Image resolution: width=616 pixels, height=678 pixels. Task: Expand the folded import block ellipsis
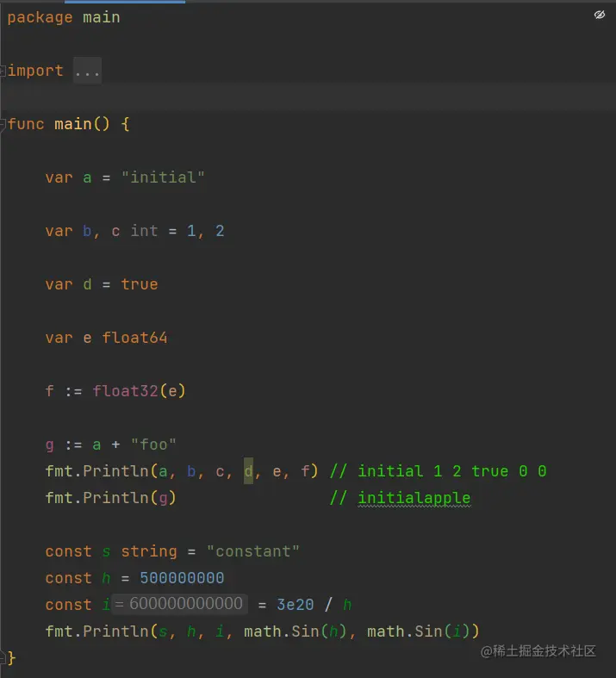pos(87,71)
